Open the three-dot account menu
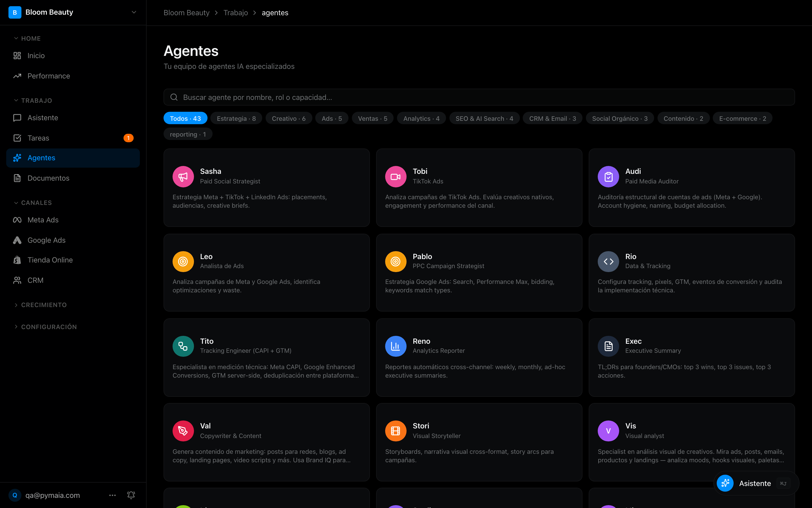Image resolution: width=812 pixels, height=508 pixels. tap(112, 495)
